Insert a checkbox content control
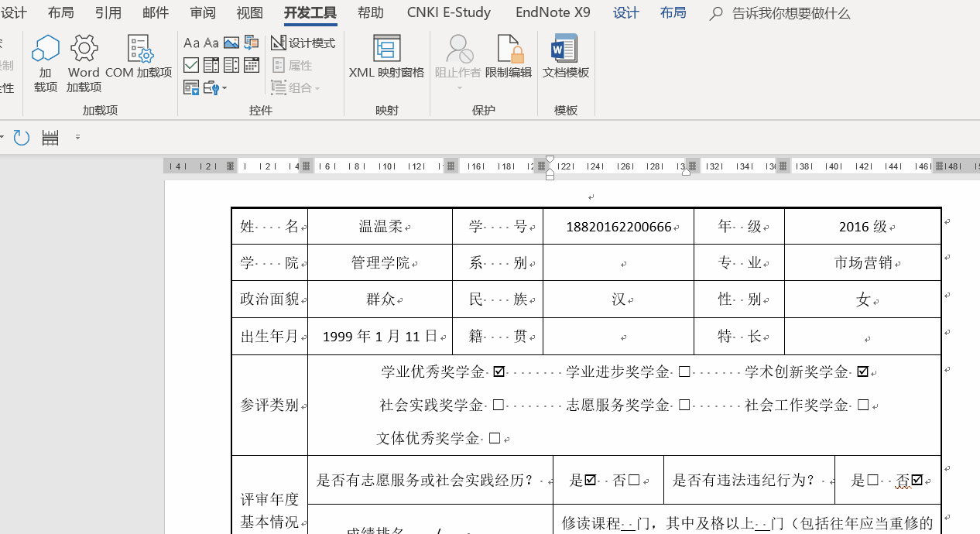This screenshot has width=980, height=534. click(191, 66)
